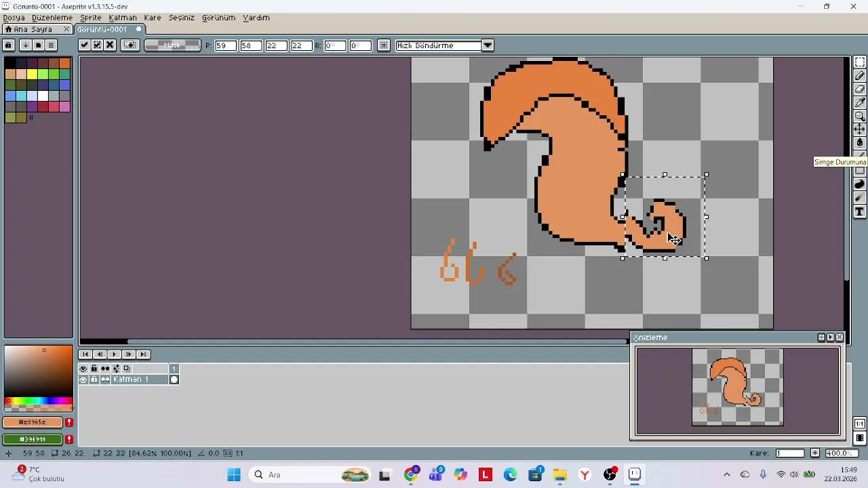Play the animation in timeline
This screenshot has height=488, width=868.
click(114, 354)
